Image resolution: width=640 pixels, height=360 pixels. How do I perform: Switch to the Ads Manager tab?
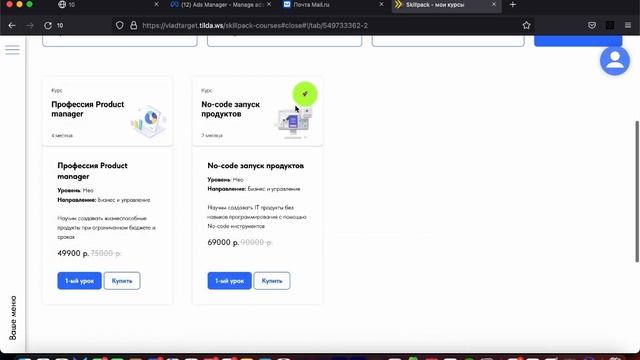220,4
